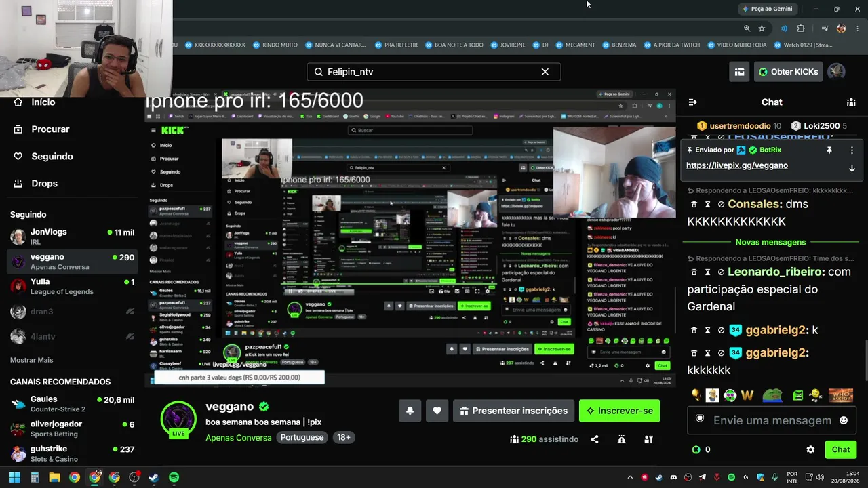Open the Kick shop box icon

(x=739, y=72)
